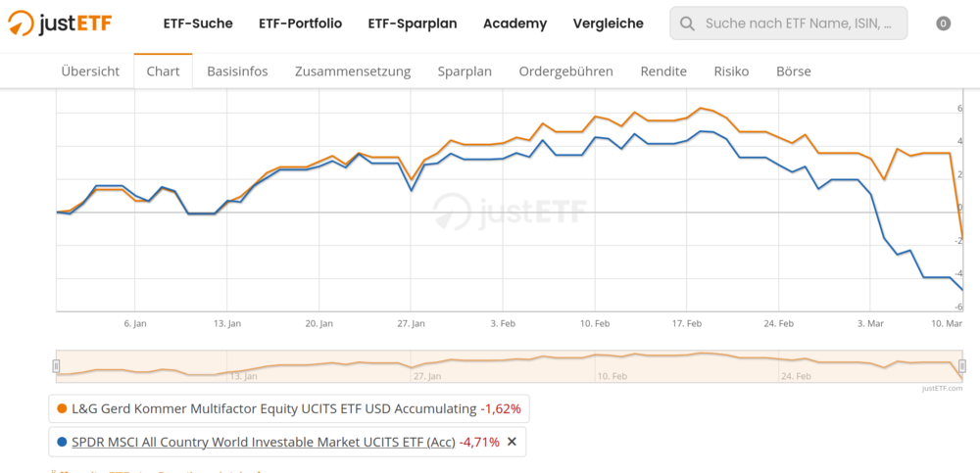Go to the Ordergebühren tab

[565, 71]
